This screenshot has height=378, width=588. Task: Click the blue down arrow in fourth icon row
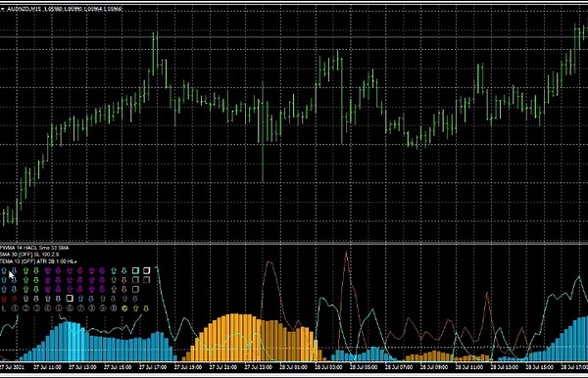click(x=91, y=299)
